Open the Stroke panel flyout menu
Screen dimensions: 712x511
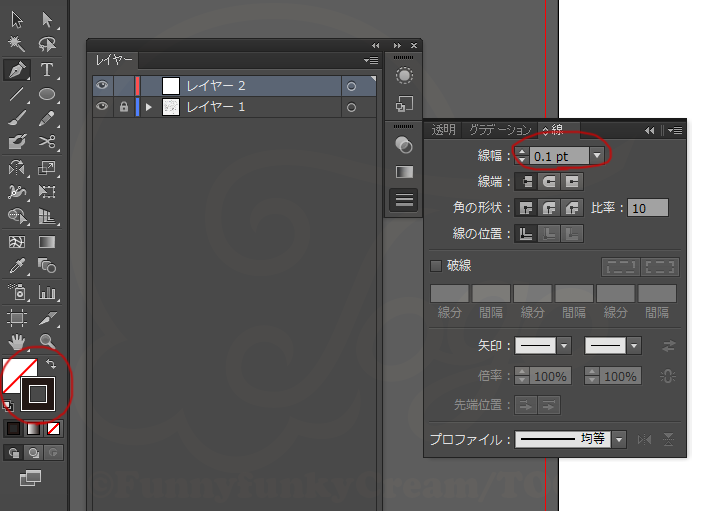tap(675, 130)
